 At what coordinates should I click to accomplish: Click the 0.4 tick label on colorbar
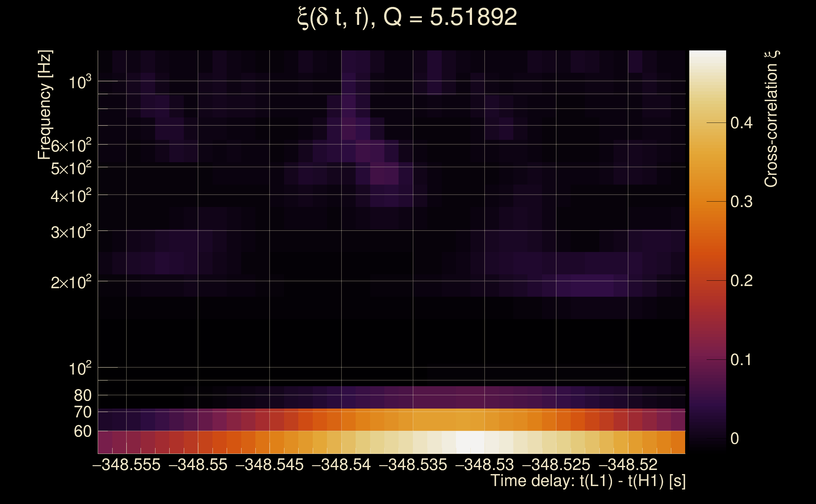pos(741,123)
